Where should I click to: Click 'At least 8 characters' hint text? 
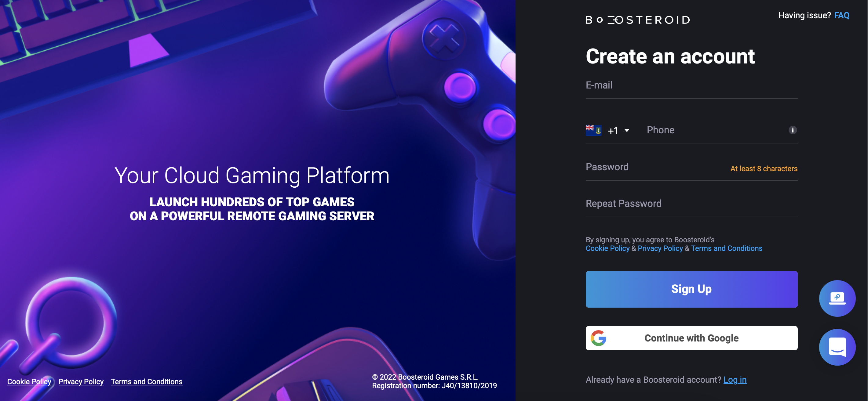764,169
